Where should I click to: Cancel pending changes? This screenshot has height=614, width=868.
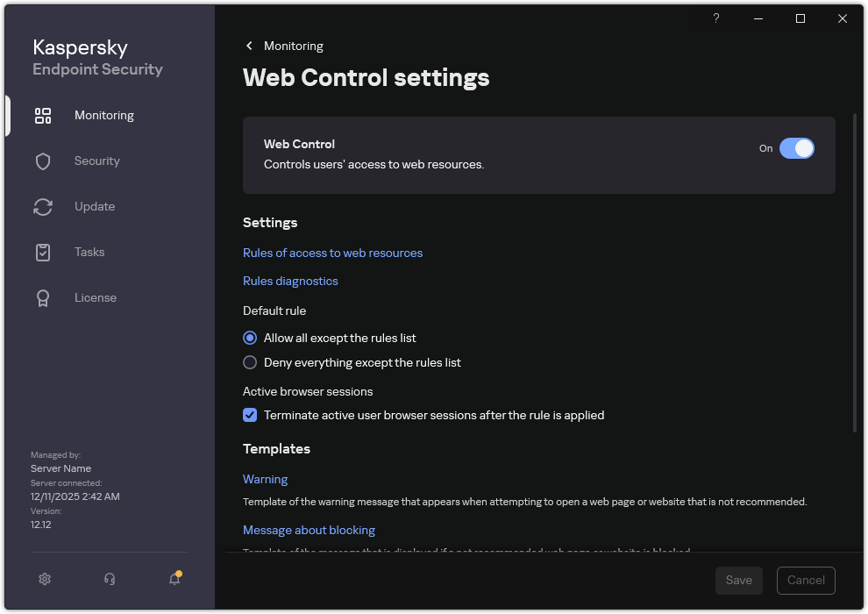pyautogui.click(x=806, y=580)
